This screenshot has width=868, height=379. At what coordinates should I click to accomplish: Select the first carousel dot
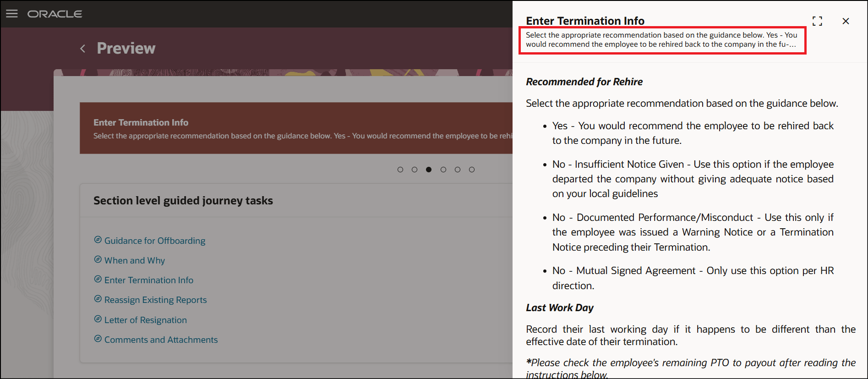(400, 170)
